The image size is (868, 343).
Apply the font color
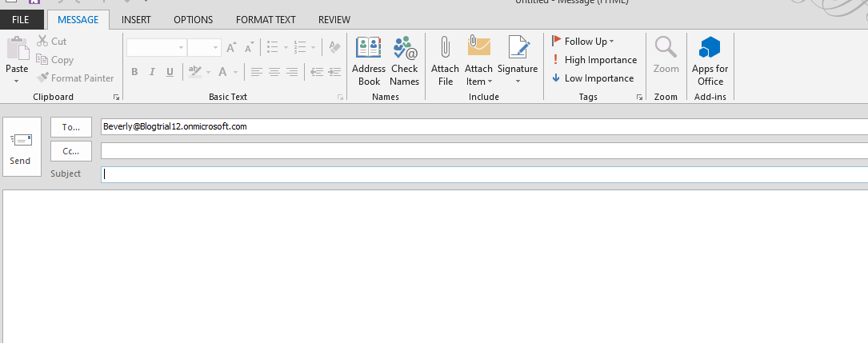click(x=222, y=72)
